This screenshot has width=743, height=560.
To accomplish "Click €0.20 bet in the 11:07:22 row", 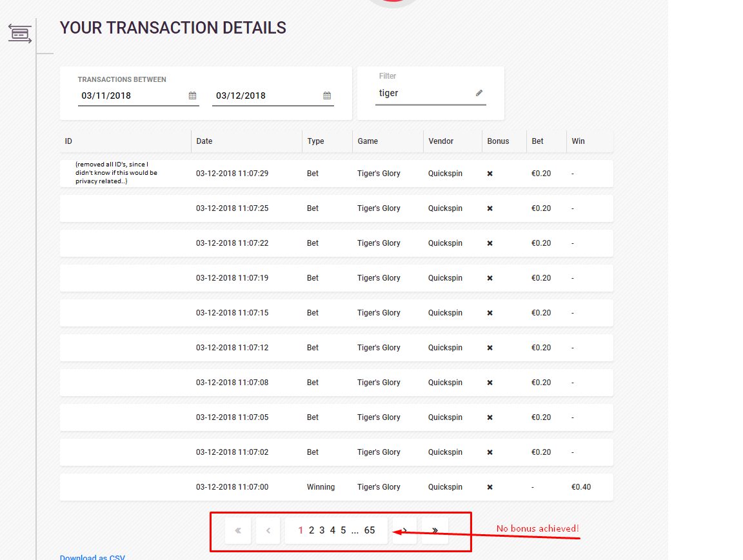I will coord(541,243).
